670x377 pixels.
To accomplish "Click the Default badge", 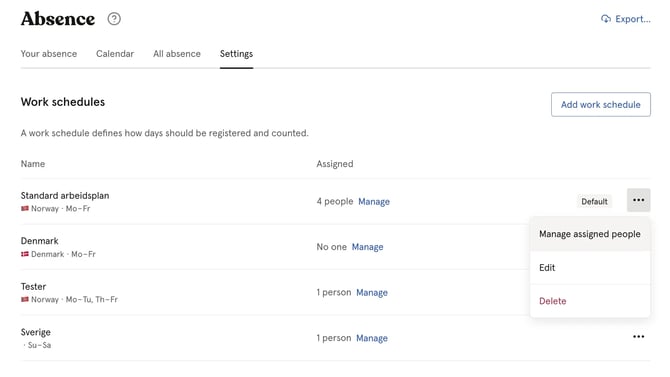I will [x=594, y=202].
